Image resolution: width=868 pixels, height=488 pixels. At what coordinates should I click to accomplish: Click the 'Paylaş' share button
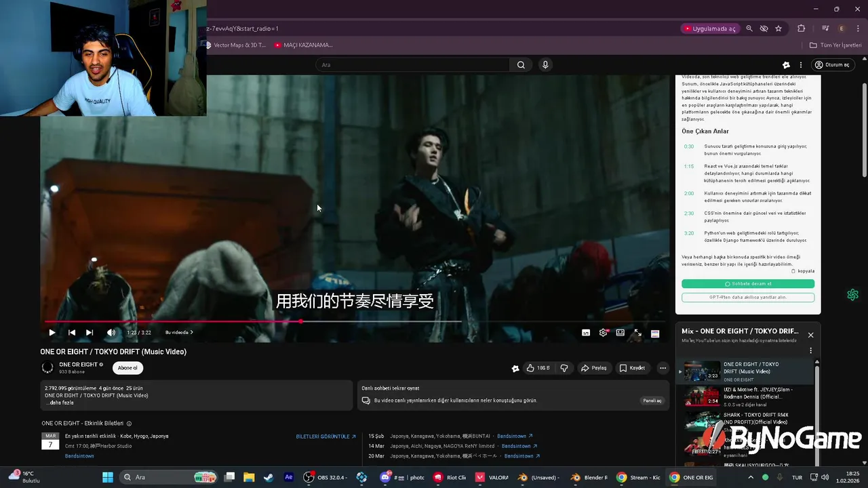pos(594,368)
